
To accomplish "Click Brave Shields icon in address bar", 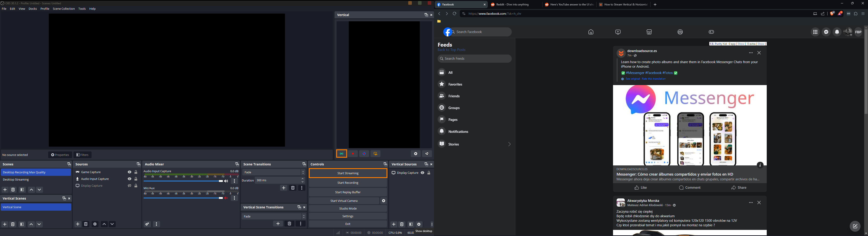I will [x=832, y=14].
